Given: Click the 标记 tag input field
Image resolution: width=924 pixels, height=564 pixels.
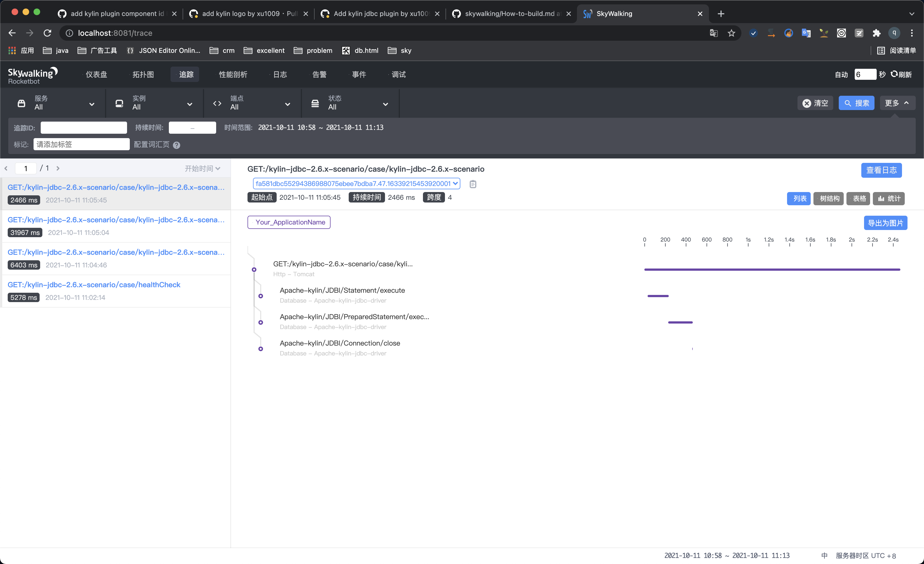Looking at the screenshot, I should point(81,144).
